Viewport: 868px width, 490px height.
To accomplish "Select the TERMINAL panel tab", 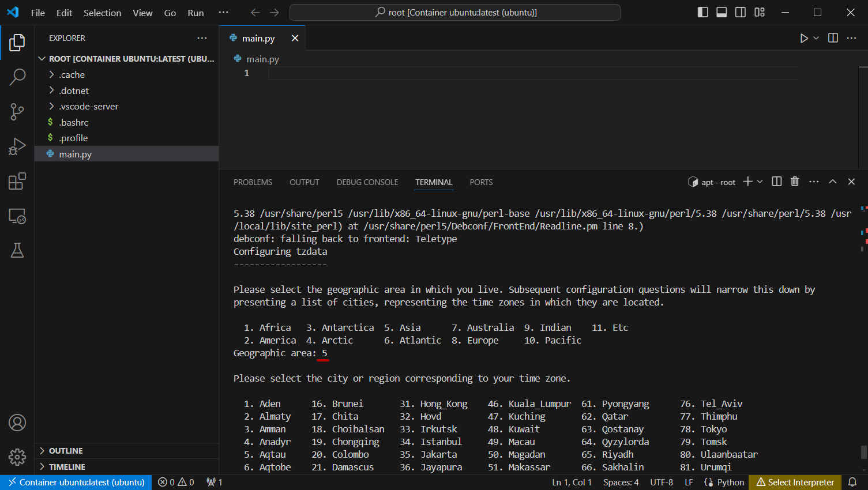I will (434, 182).
